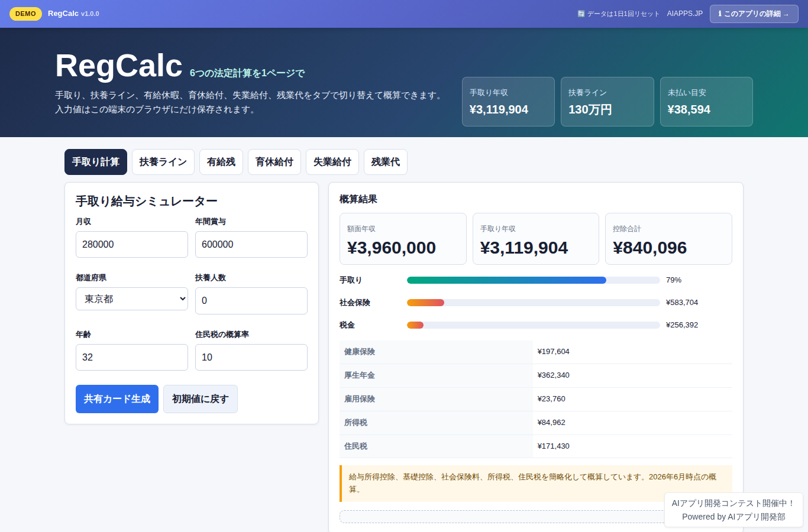Viewport: 808px width, 532px height.
Task: Switch to the 扶養ライン tab
Action: pos(163,162)
